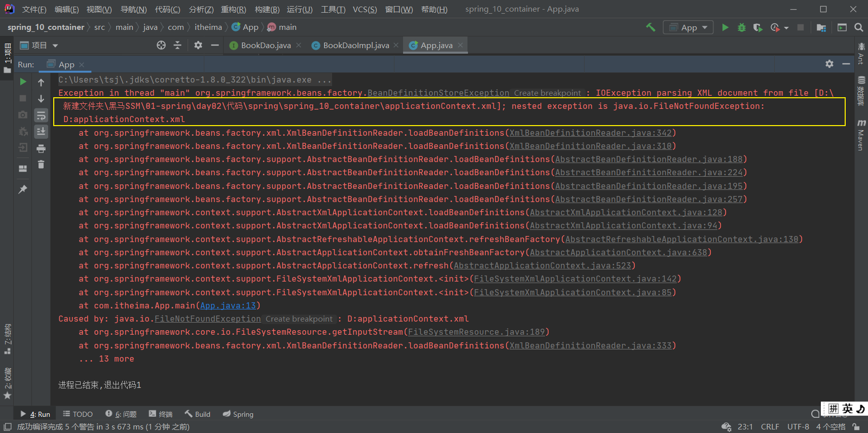Open the 帮助(H) menu
Screen dimensions: 868x433
(434, 10)
